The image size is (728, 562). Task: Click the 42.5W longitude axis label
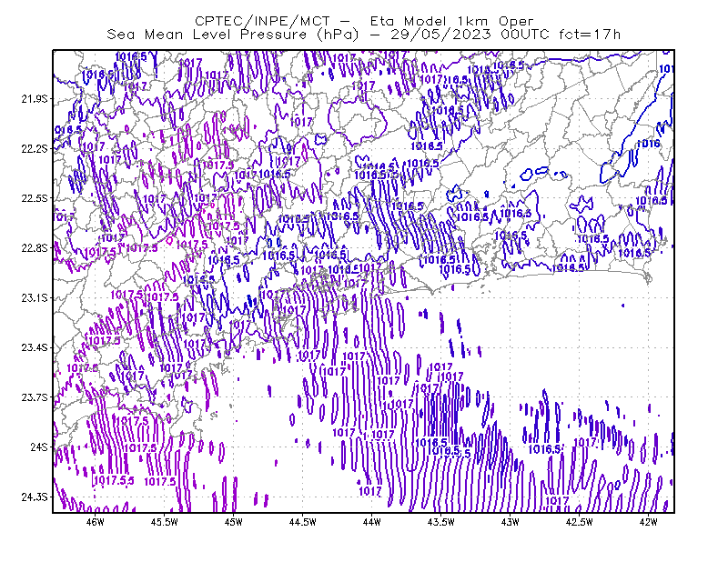pyautogui.click(x=580, y=522)
